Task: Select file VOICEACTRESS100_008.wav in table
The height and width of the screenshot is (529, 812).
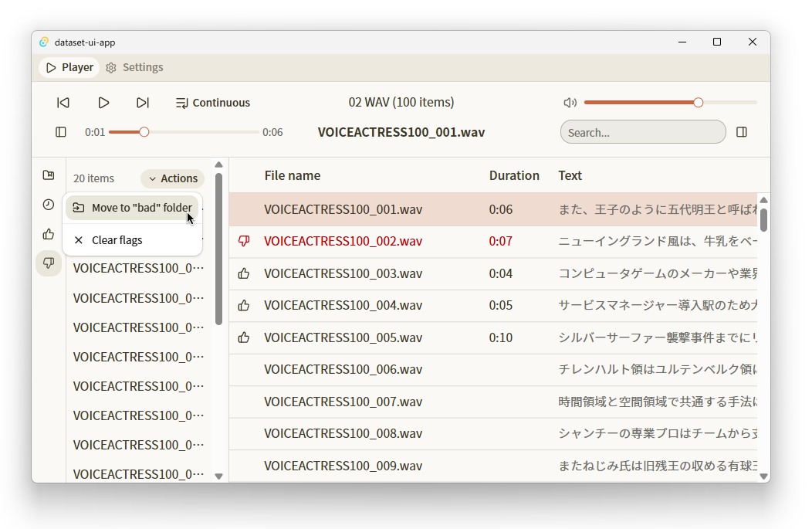Action: pos(343,434)
